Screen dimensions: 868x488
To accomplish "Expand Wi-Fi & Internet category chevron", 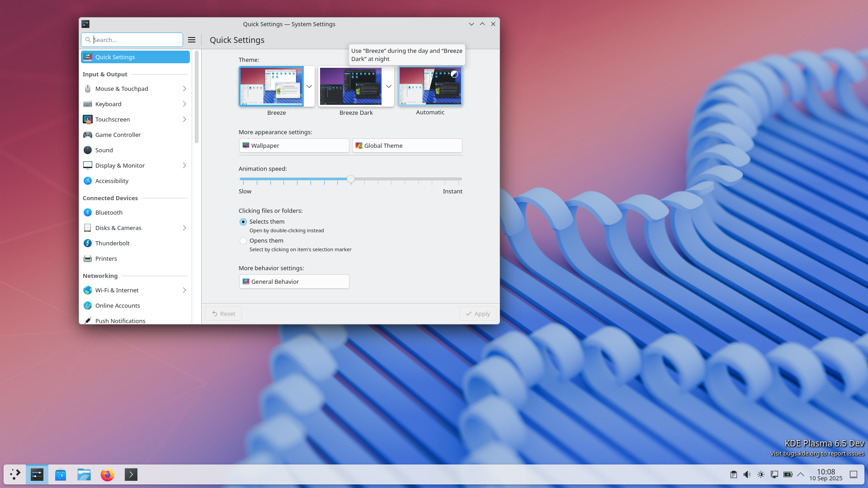I will 184,290.
